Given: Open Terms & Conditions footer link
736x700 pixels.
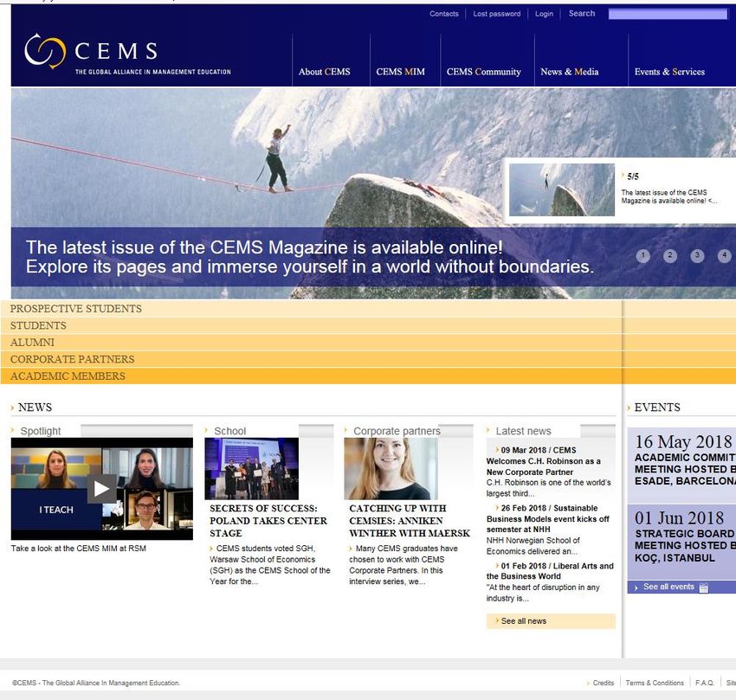Looking at the screenshot, I should 655,683.
